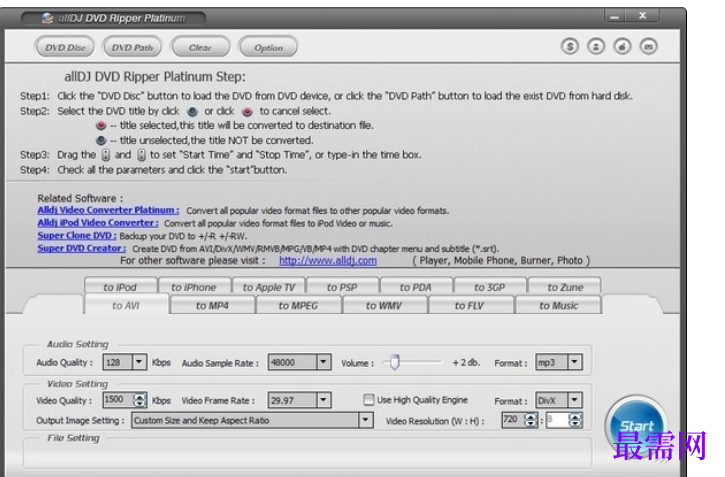The image size is (725, 477).
Task: Select the to AVI tab
Action: (x=126, y=305)
